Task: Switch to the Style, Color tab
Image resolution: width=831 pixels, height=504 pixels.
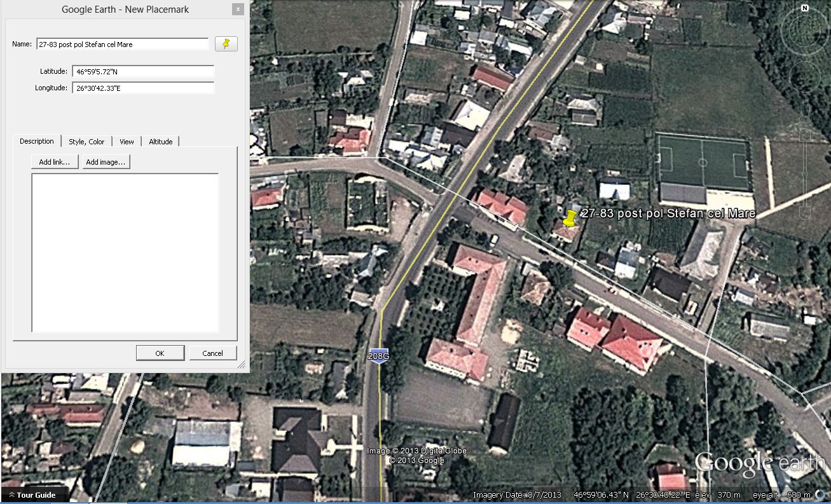Action: click(x=86, y=142)
